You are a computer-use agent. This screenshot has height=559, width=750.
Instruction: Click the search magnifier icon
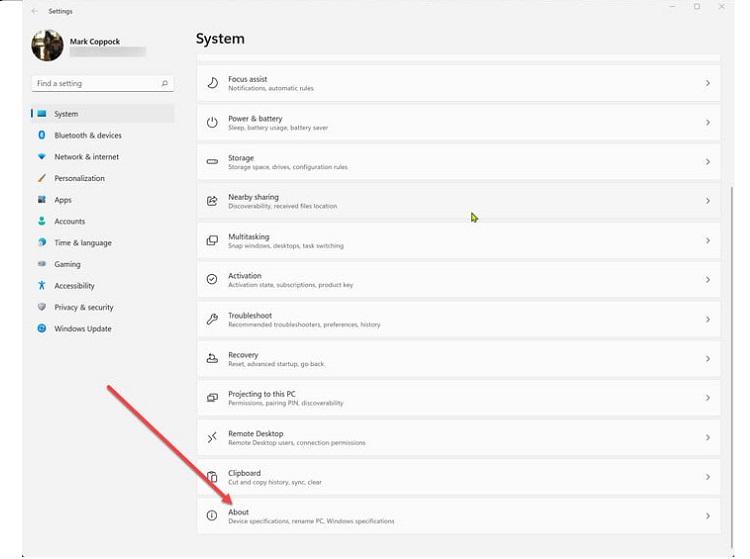click(165, 84)
